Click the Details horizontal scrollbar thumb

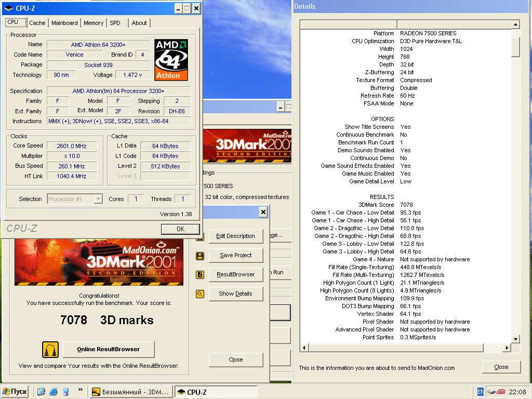[x=395, y=348]
